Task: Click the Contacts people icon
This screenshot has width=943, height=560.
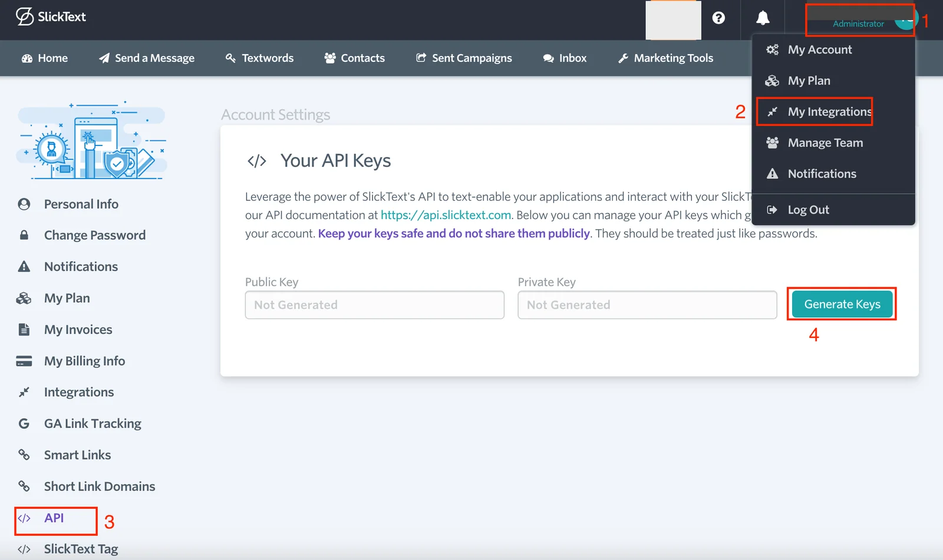Action: pos(330,58)
